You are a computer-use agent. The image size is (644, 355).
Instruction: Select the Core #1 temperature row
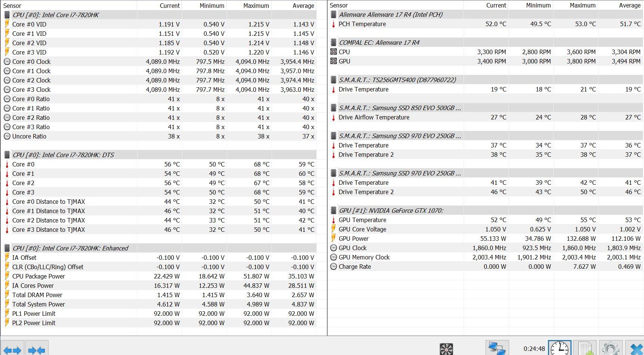click(159, 174)
